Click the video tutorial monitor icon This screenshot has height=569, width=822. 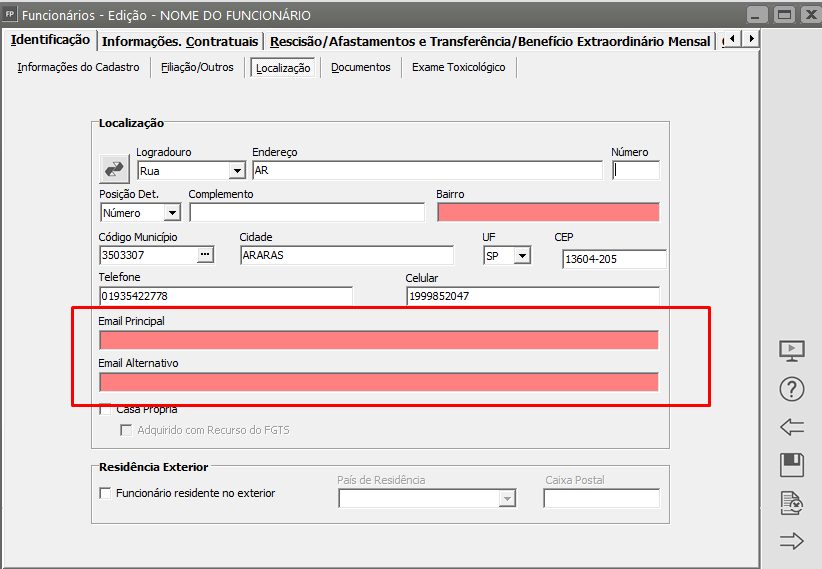click(791, 351)
